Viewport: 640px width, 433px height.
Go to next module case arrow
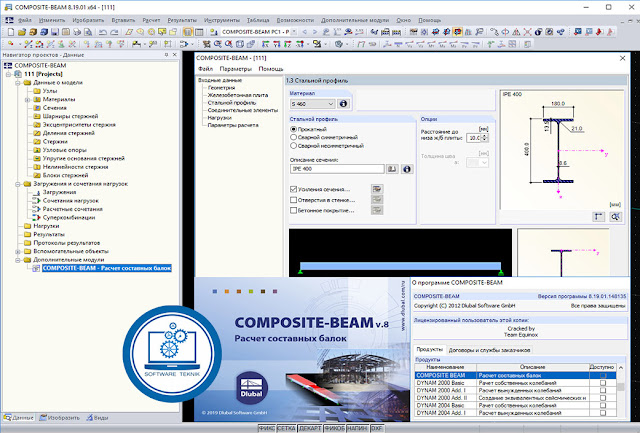(x=315, y=31)
